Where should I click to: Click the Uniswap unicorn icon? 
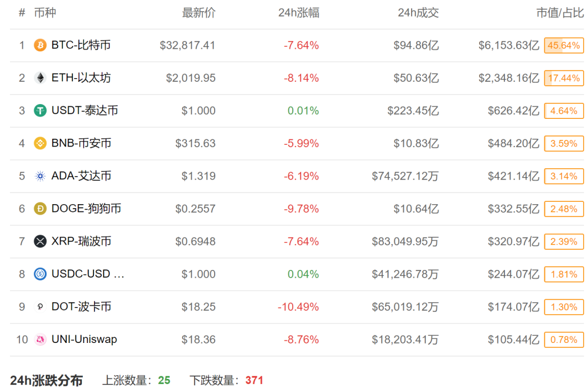coord(40,339)
